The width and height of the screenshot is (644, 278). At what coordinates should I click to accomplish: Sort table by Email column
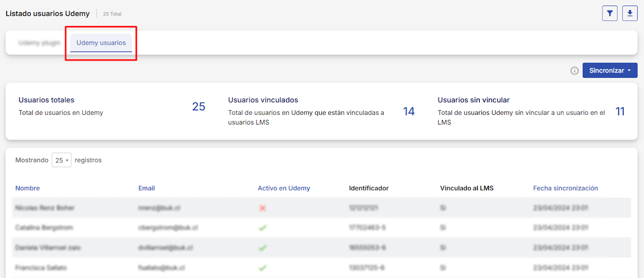point(147,188)
